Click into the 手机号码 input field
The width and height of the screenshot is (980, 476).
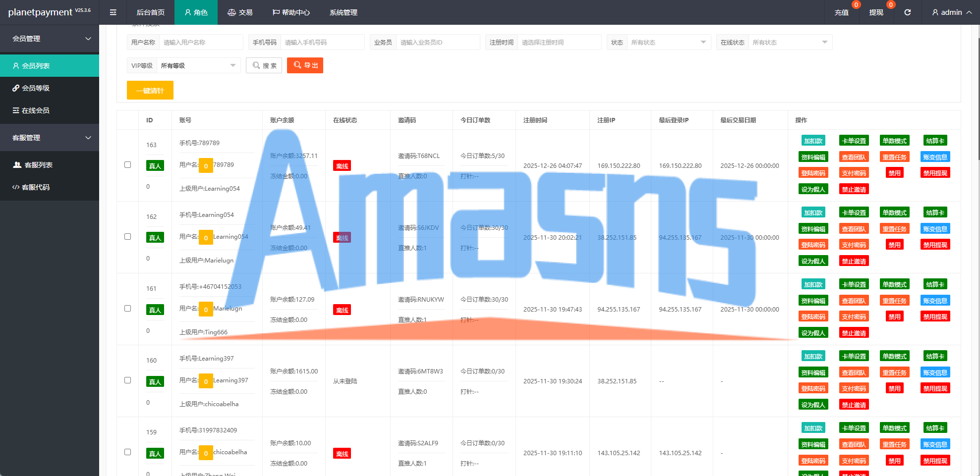click(x=322, y=42)
